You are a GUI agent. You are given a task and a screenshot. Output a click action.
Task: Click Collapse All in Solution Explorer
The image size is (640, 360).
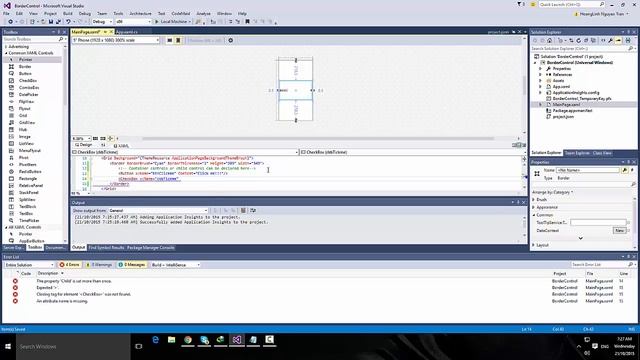click(586, 40)
